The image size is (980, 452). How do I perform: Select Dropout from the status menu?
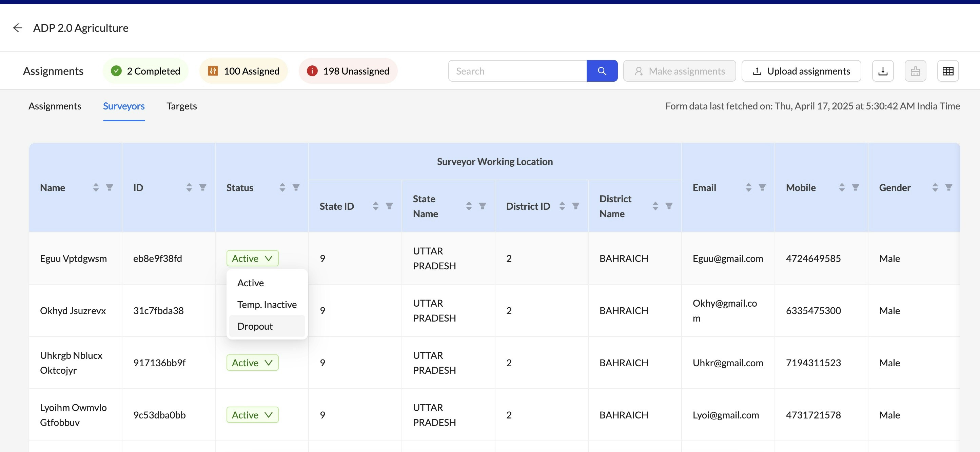point(255,326)
